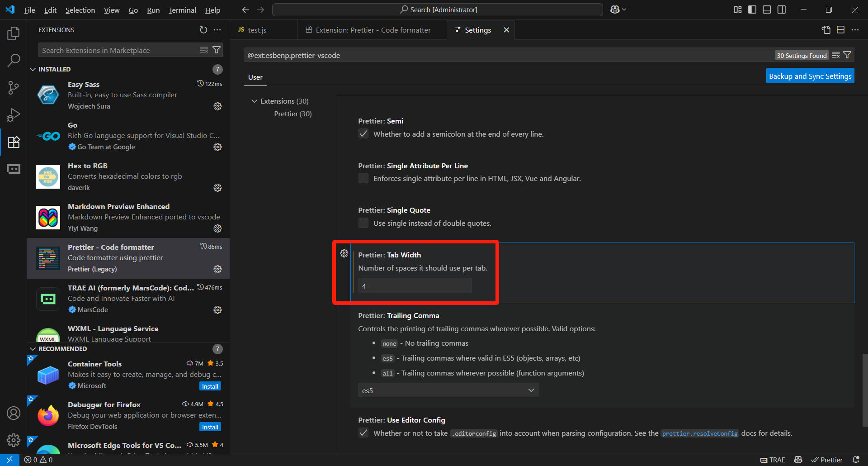Image resolution: width=868 pixels, height=466 pixels.
Task: Collapse the RECOMMENDED extensions section
Action: (33, 349)
